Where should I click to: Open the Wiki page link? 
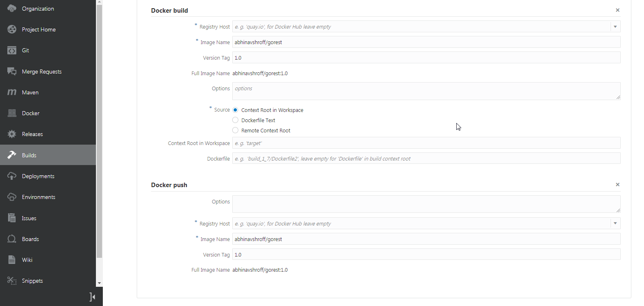tap(27, 260)
